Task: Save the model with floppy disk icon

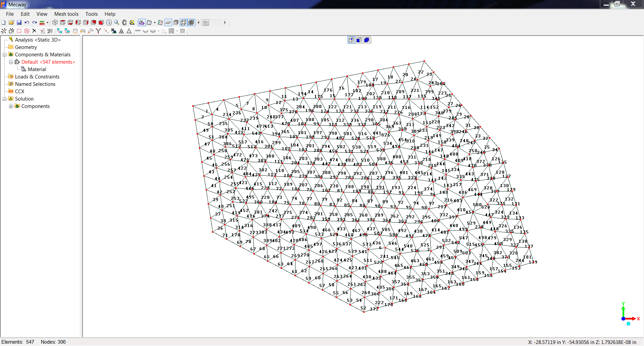Action: (x=19, y=22)
